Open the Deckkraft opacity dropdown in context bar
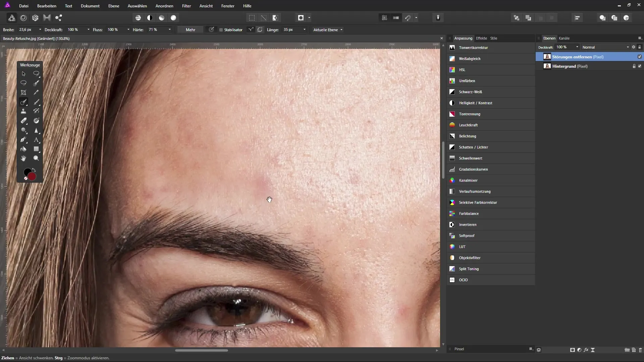Viewport: 644px width, 362px height. 89,29
